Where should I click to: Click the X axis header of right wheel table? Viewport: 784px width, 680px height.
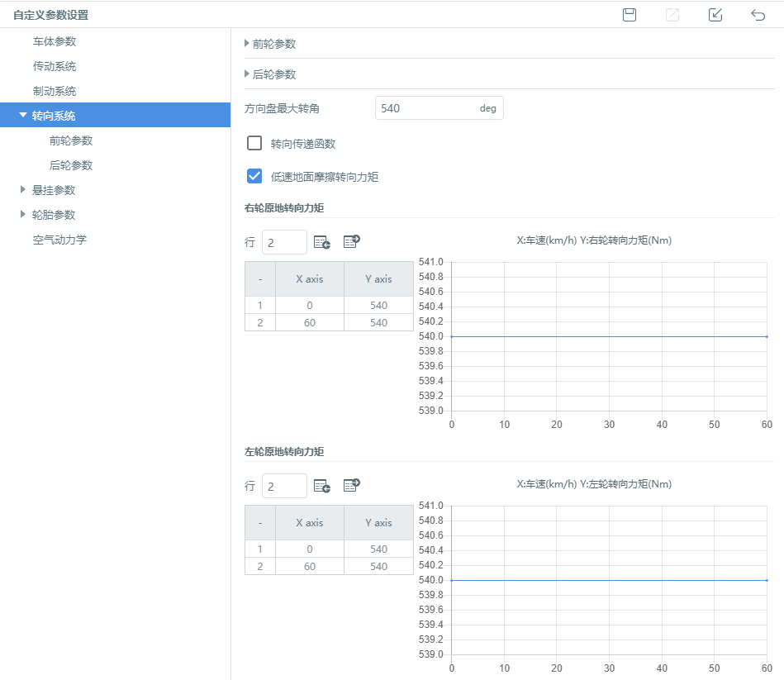pyautogui.click(x=310, y=279)
